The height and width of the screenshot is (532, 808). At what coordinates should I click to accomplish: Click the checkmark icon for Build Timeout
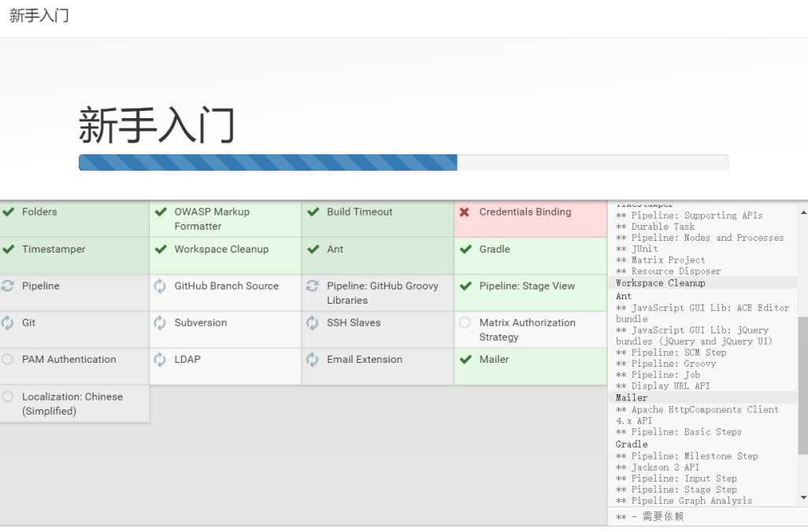tap(313, 212)
